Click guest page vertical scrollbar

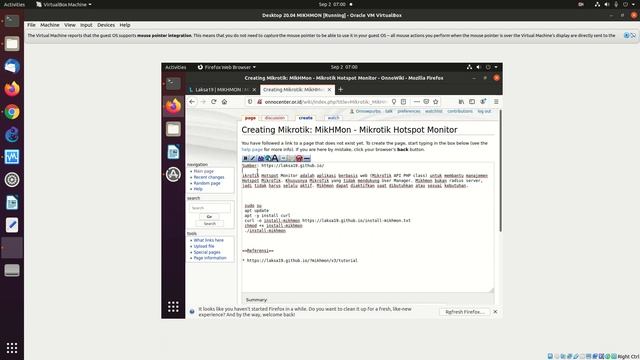click(500, 171)
